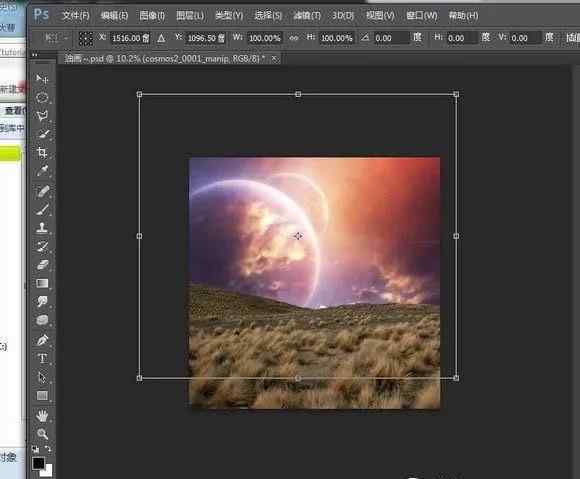Open the 窗口(W) menu
This screenshot has height=479, width=580.
(x=421, y=16)
